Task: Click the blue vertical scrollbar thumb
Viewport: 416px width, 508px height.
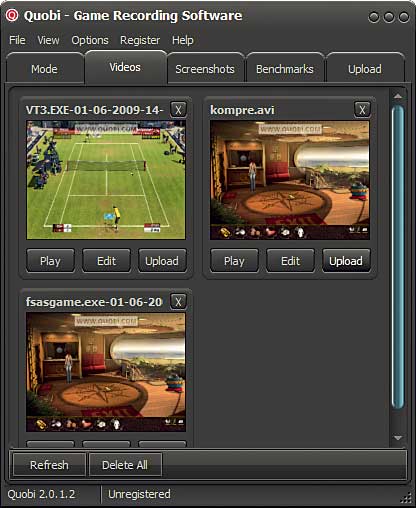Action: point(398,257)
